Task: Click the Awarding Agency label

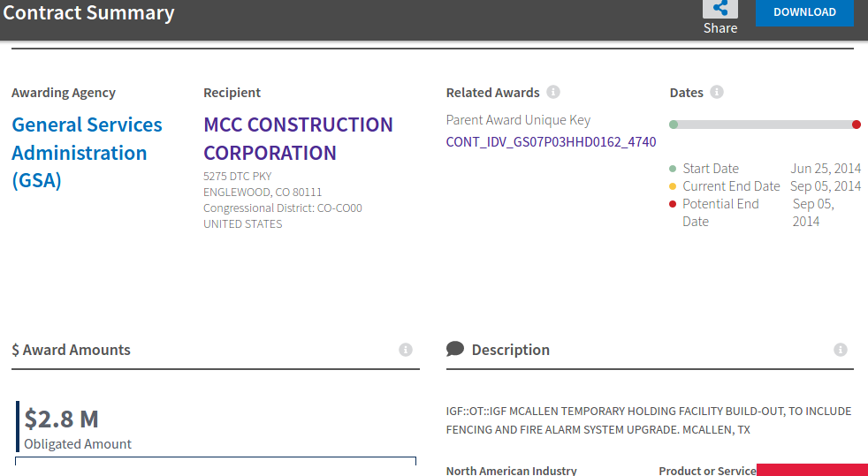Action: tap(64, 93)
